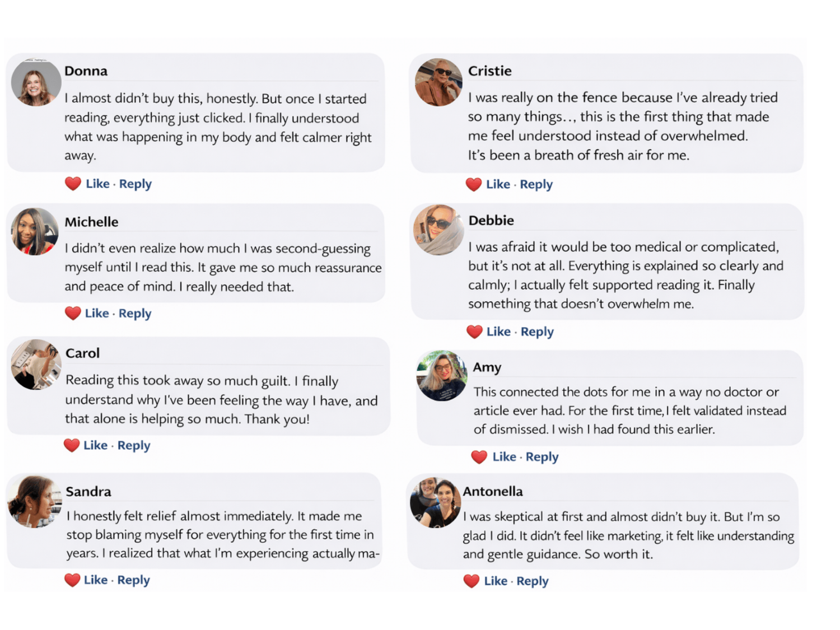The image size is (840, 630).
Task: Click the heart icon under Sandra's comment
Action: (72, 580)
